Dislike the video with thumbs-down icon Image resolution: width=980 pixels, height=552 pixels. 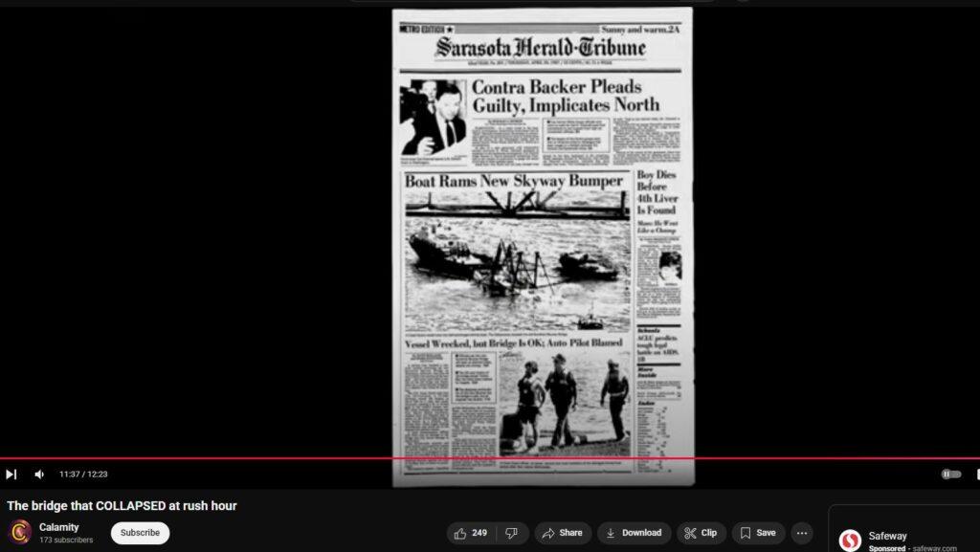click(512, 533)
